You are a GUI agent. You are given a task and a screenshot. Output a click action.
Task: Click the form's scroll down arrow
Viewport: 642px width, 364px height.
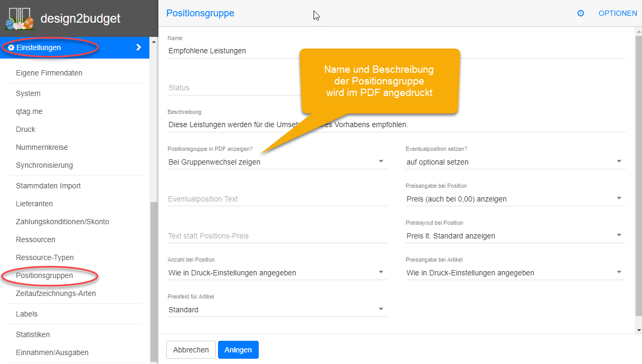(x=638, y=330)
